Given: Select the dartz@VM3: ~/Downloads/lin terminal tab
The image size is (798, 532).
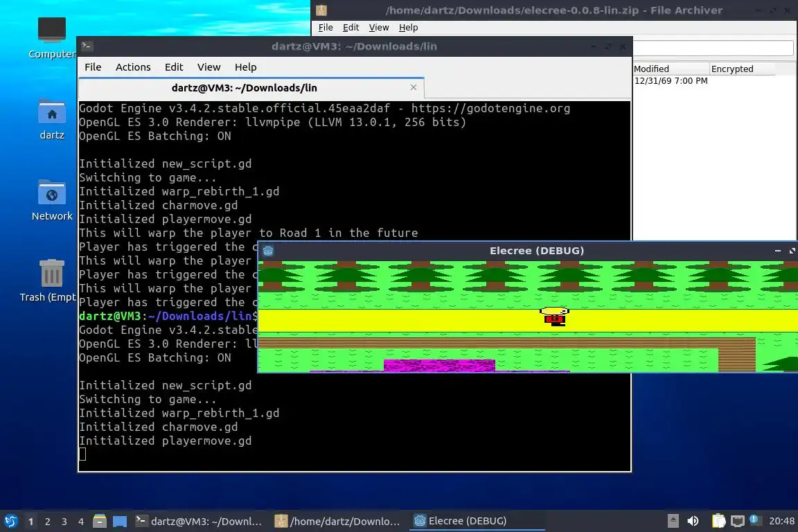Looking at the screenshot, I should [245, 87].
